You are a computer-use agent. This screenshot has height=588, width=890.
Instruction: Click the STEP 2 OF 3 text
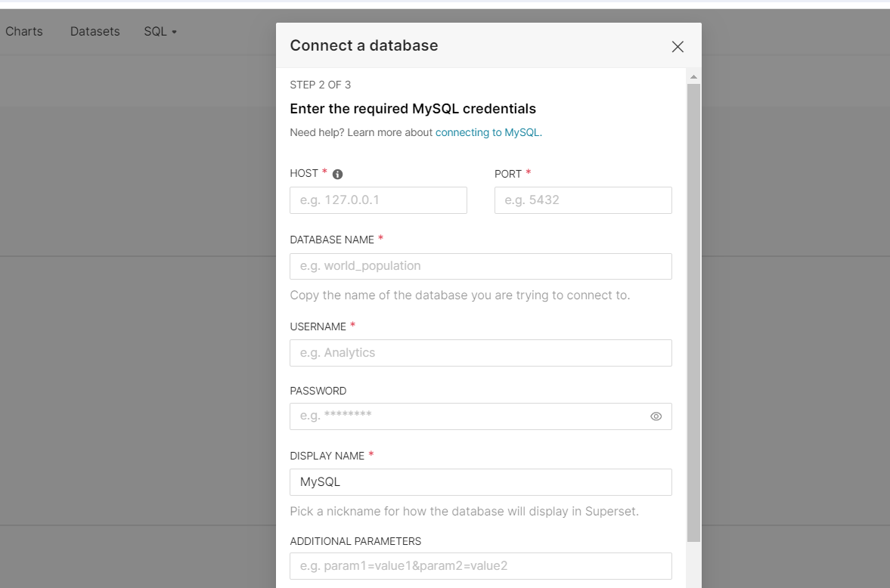pyautogui.click(x=321, y=85)
